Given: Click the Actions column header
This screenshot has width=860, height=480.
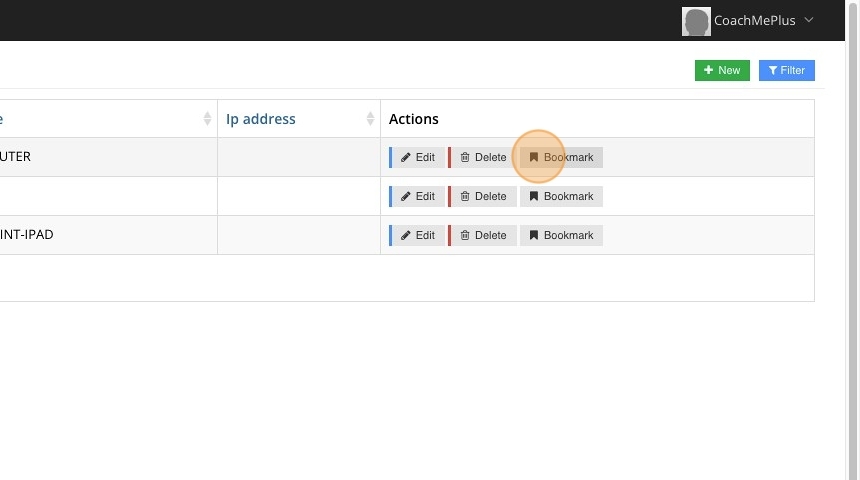Looking at the screenshot, I should 414,119.
